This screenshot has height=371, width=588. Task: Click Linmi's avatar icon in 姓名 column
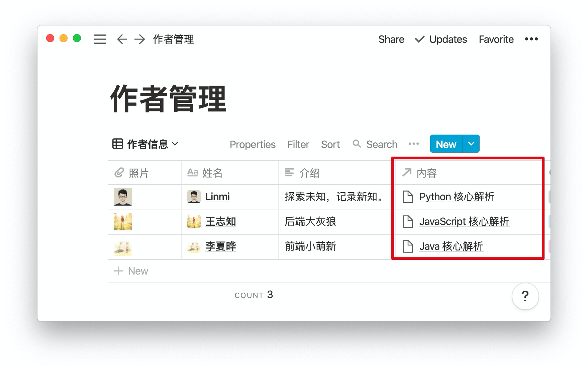click(x=194, y=197)
